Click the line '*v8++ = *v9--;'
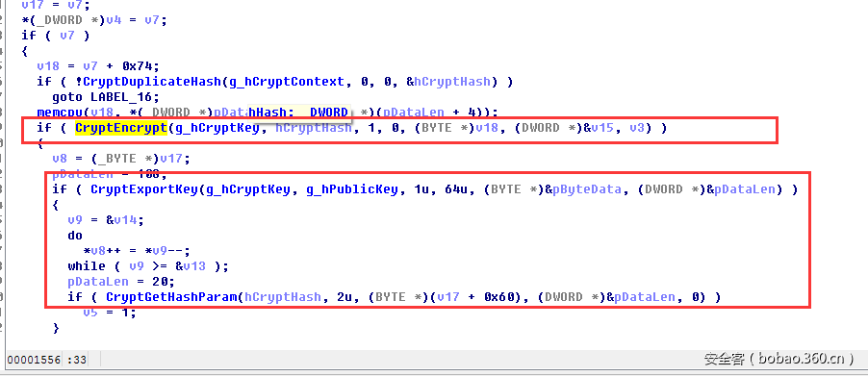This screenshot has height=376, width=868. (137, 251)
